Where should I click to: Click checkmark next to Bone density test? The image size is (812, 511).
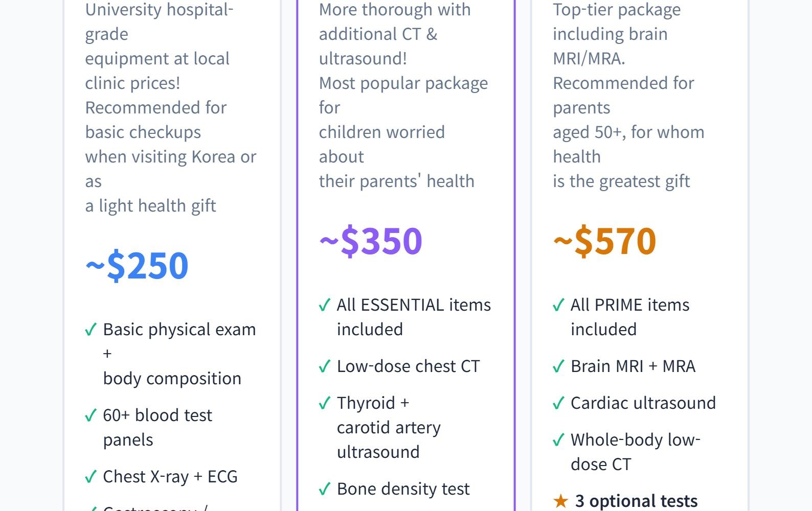(x=324, y=489)
